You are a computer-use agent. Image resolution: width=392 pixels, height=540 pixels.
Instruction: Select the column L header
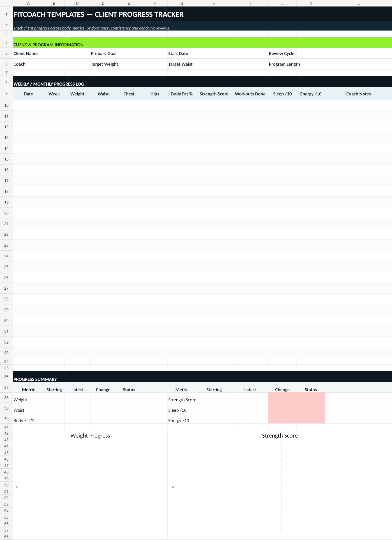pyautogui.click(x=358, y=3)
